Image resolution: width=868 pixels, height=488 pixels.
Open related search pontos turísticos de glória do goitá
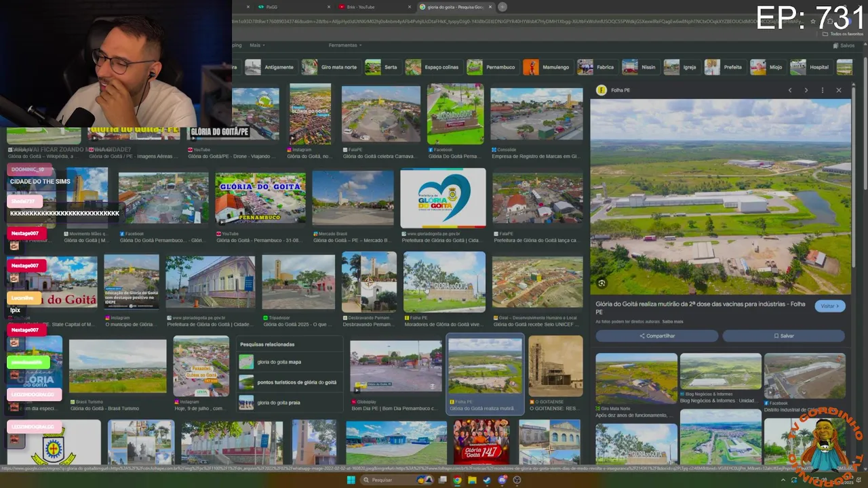tap(290, 382)
